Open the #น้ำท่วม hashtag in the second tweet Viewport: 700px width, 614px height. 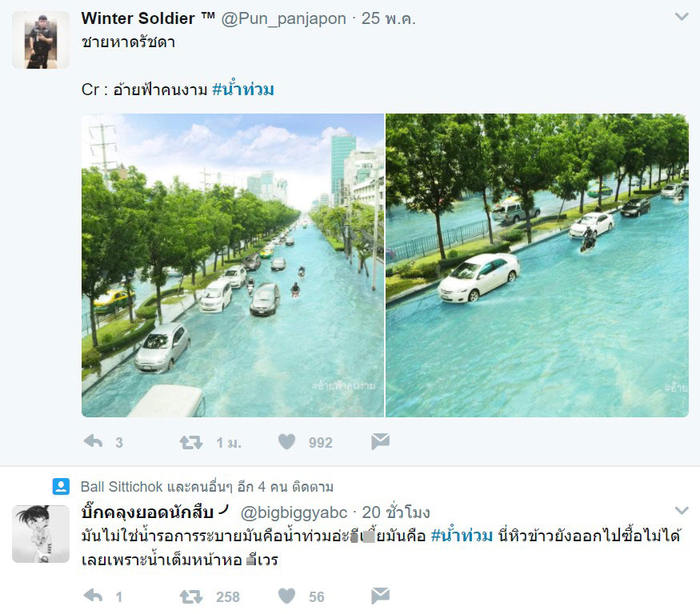coord(462,534)
